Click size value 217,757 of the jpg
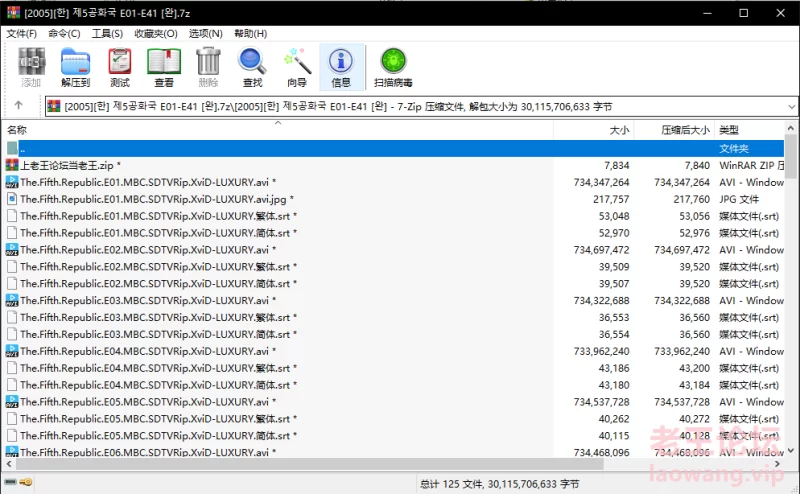Screen dimensions: 800x494 [x=611, y=199]
